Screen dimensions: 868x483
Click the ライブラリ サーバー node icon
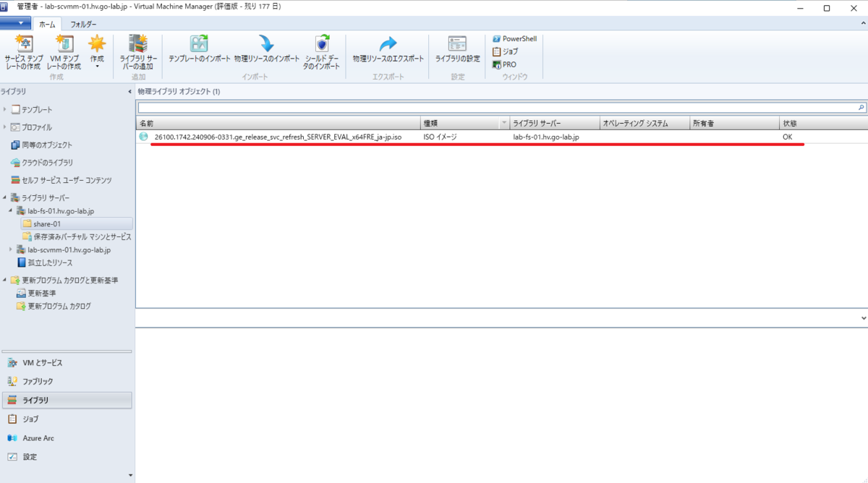tap(15, 197)
